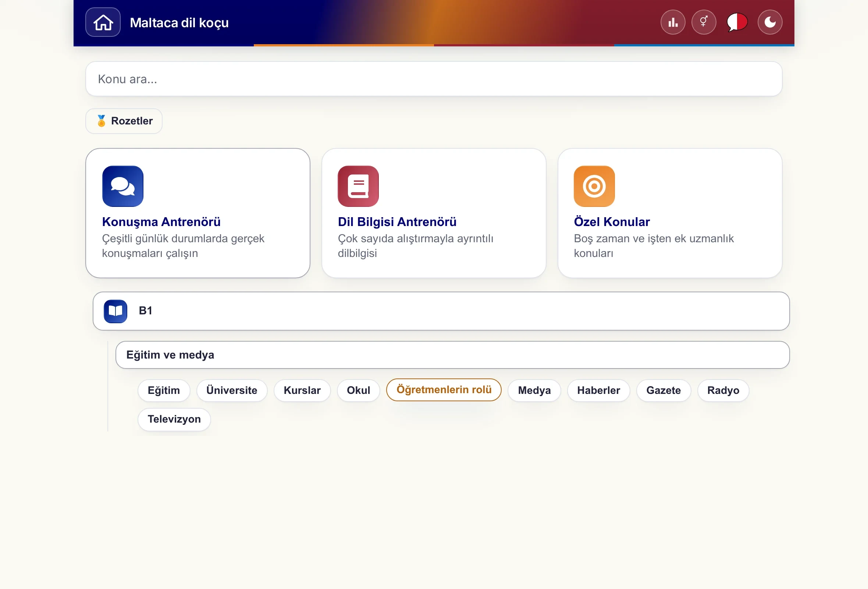868x589 pixels.
Task: Open the Rozetler badges button
Action: (x=124, y=121)
